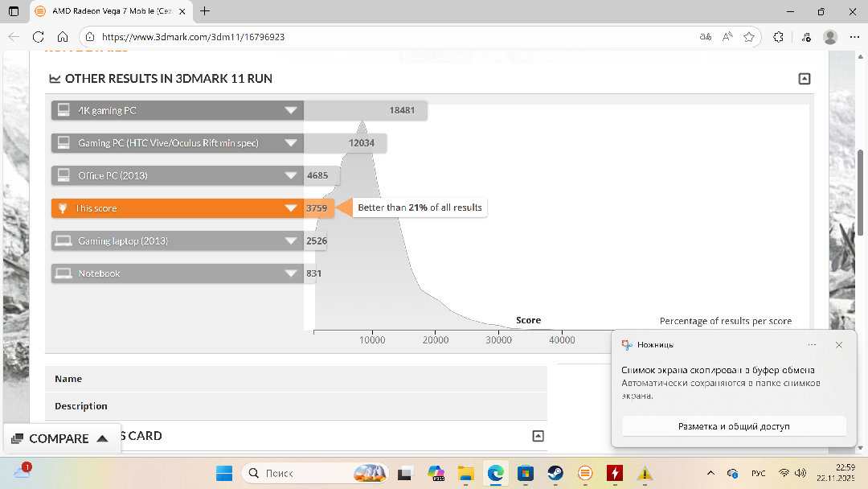868x489 pixels.
Task: Add this page to favorites
Action: pos(749,37)
